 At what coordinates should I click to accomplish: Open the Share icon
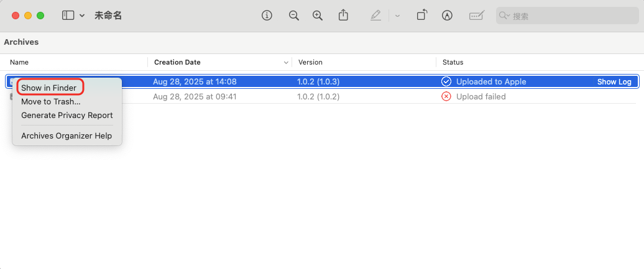pos(343,16)
